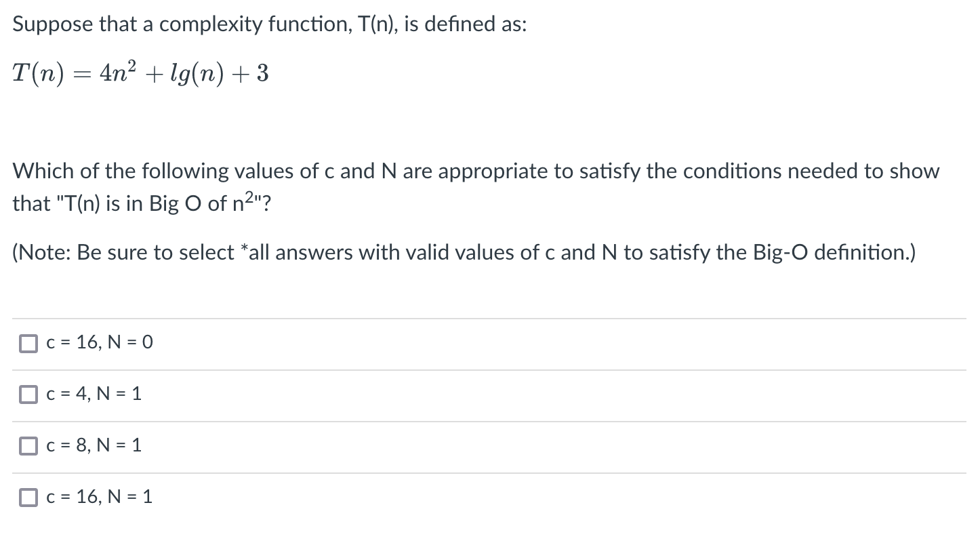Click the label text 'c = 4, N = 1'
The image size is (980, 545).
[92, 394]
